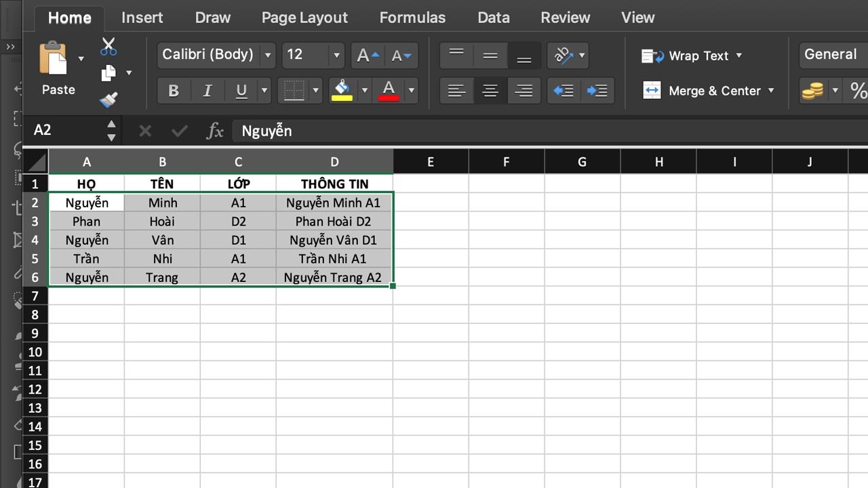Click the select all corner triangle
868x488 pixels.
tap(37, 162)
